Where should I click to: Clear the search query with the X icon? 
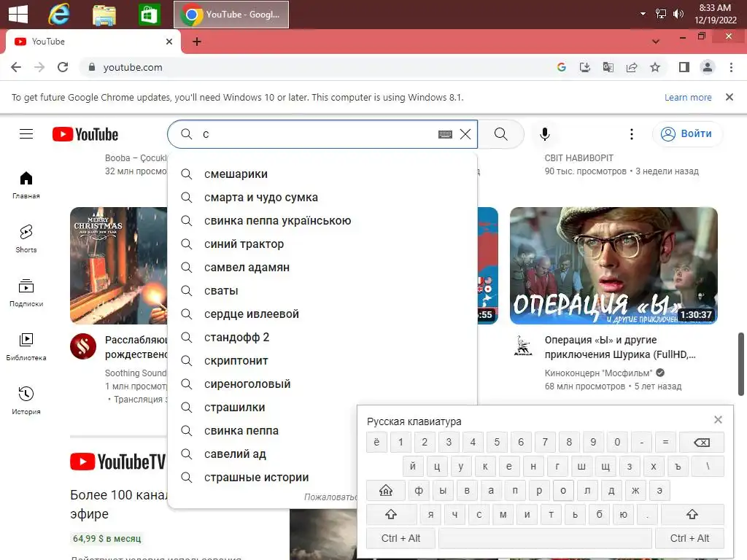[465, 134]
